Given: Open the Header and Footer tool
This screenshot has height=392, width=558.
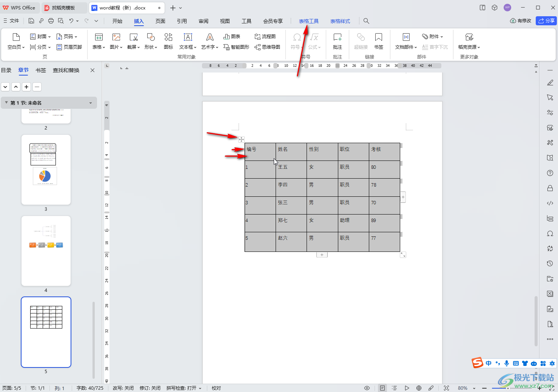Looking at the screenshot, I should [x=69, y=47].
